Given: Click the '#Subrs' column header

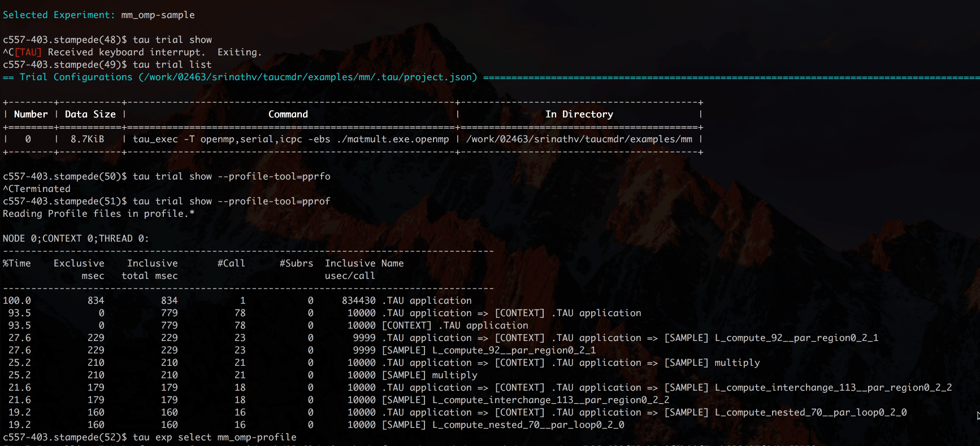Looking at the screenshot, I should pos(297,264).
